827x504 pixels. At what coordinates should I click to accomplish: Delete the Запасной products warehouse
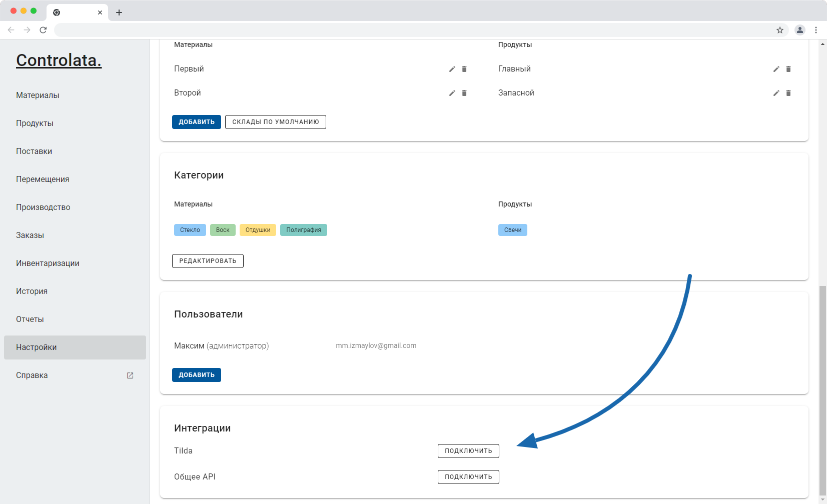click(788, 93)
